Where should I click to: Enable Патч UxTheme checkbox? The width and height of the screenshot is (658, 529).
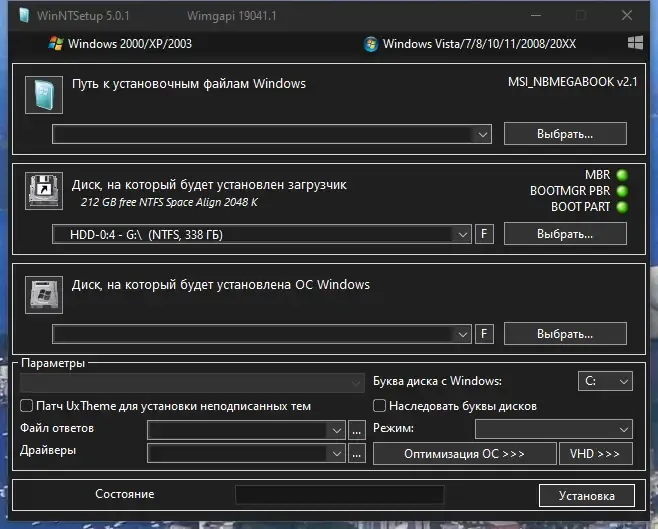tap(26, 406)
